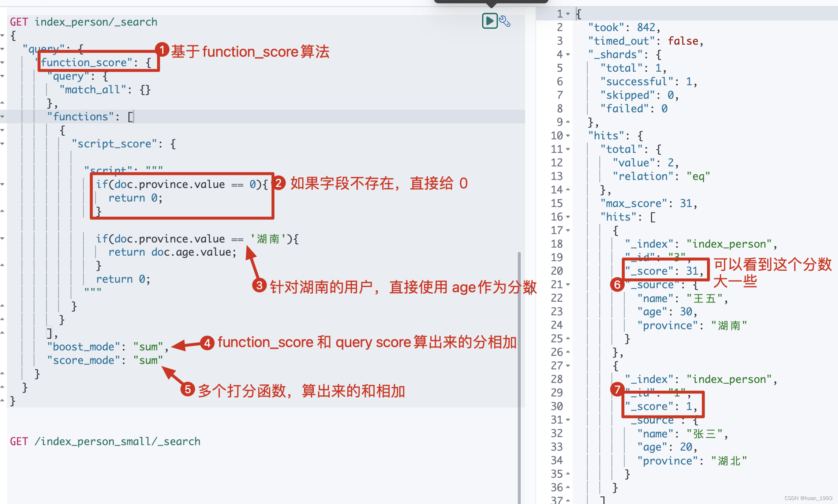
Task: Click the GET /index_person_small/_search request line
Action: [105, 441]
